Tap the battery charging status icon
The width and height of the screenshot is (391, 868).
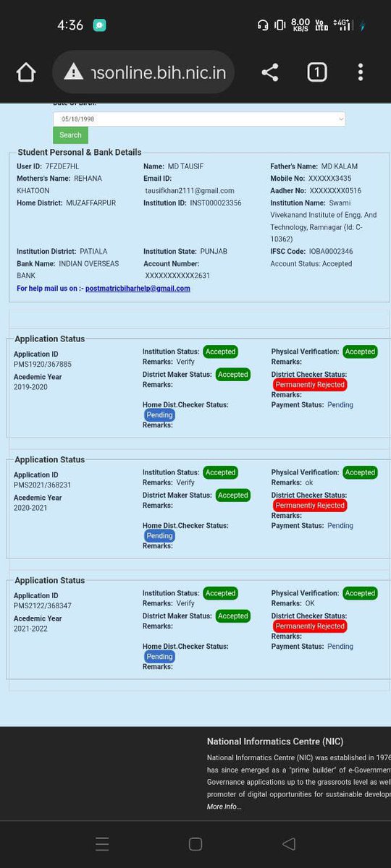tap(363, 25)
